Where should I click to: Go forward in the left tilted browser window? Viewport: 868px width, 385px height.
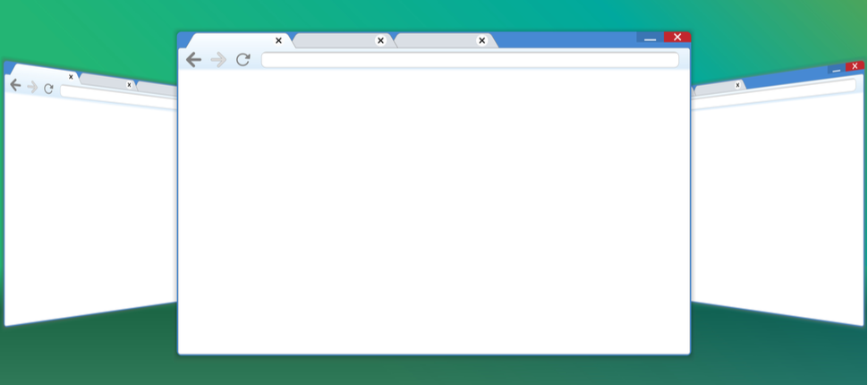(x=32, y=87)
